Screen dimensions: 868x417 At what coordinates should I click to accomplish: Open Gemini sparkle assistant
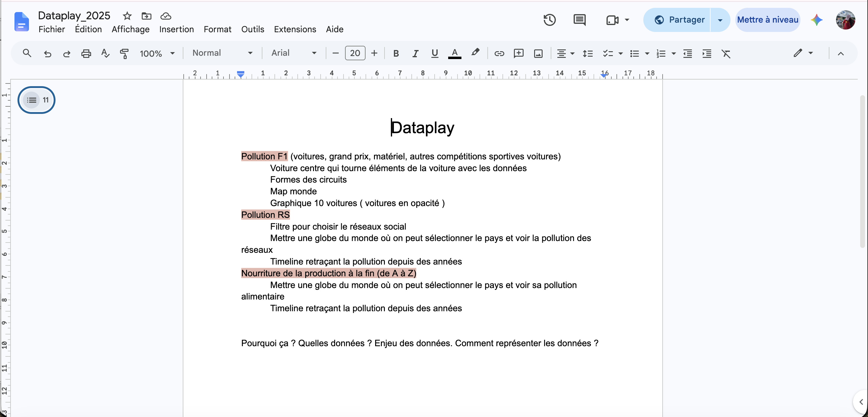[816, 20]
